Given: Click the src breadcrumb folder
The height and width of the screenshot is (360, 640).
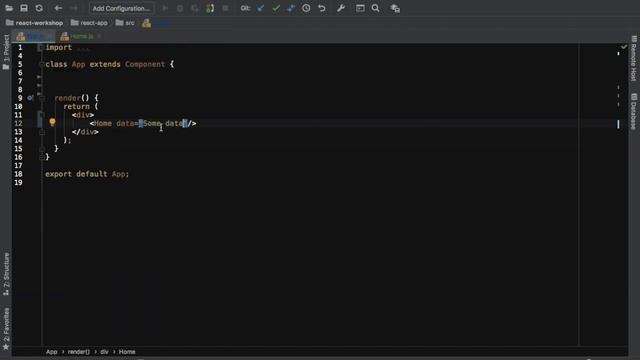Looking at the screenshot, I should coord(125,23).
